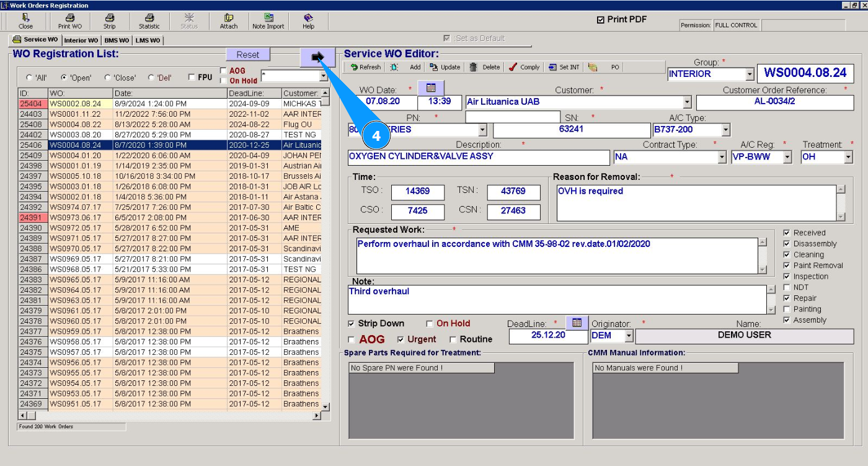The height and width of the screenshot is (466, 868).
Task: Click the WO Date calendar icon
Action: [431, 87]
